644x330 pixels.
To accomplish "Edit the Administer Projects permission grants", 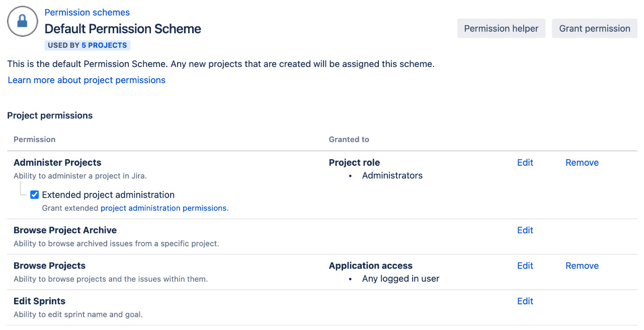I will [525, 162].
